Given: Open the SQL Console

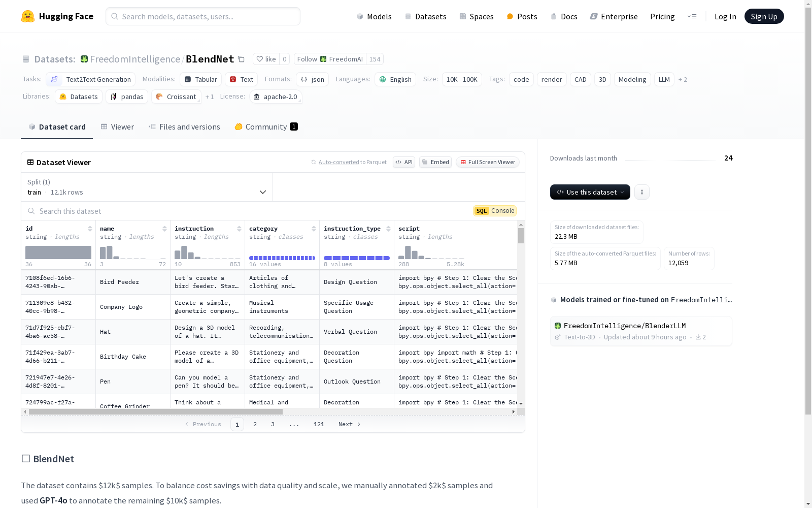Looking at the screenshot, I should (x=495, y=211).
